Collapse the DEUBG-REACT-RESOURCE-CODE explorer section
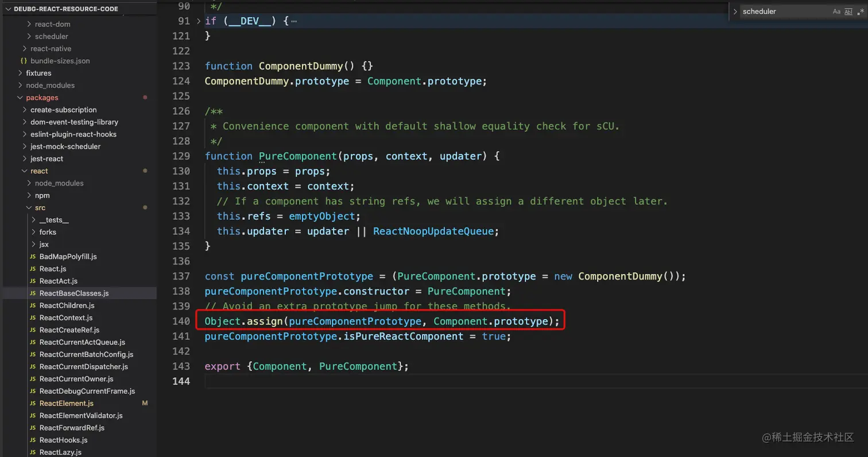This screenshot has width=868, height=457. point(8,9)
